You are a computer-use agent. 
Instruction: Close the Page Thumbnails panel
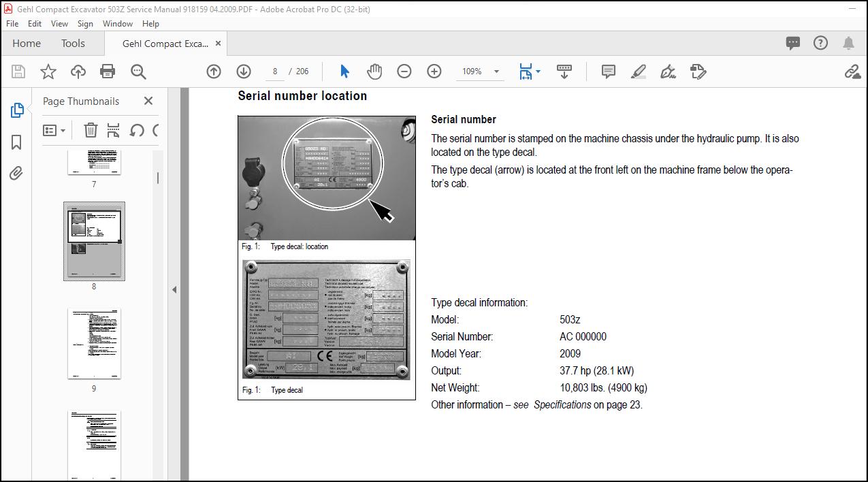[x=148, y=101]
